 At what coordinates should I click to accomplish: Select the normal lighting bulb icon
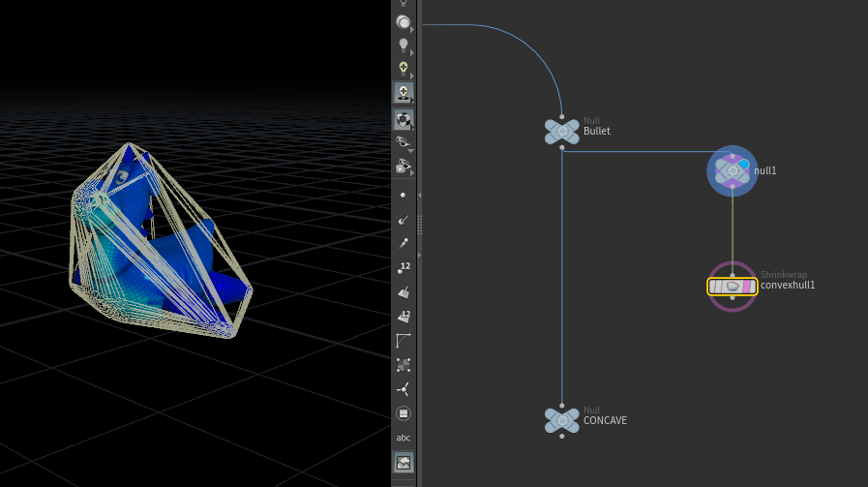pos(403,46)
